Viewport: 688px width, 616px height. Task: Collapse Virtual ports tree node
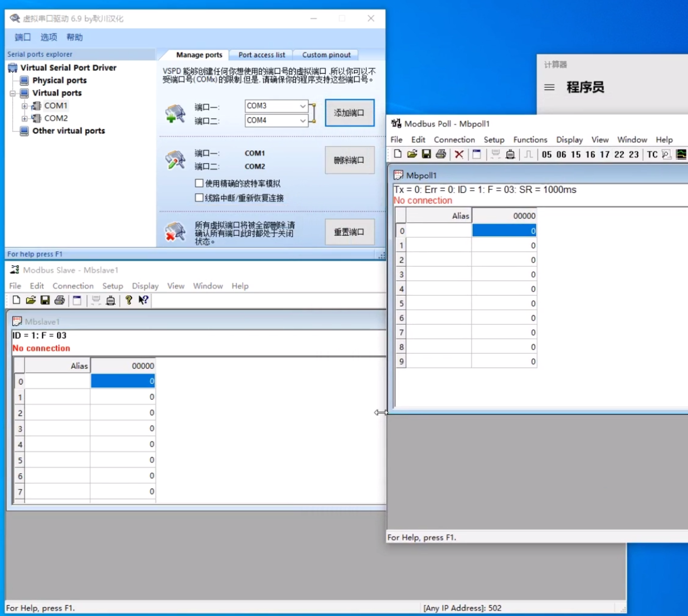[13, 93]
